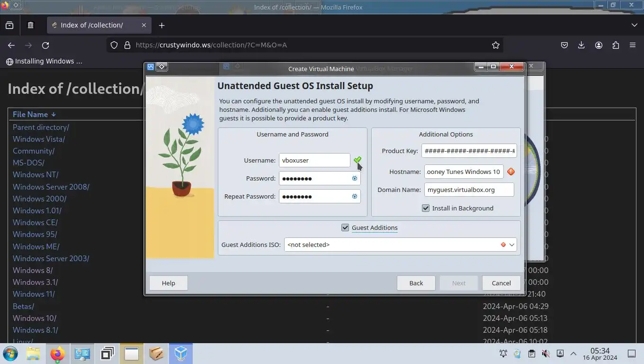Image resolution: width=644 pixels, height=364 pixels.
Task: Click the library bookmarks icon beside the tab
Action: [x=30, y=25]
